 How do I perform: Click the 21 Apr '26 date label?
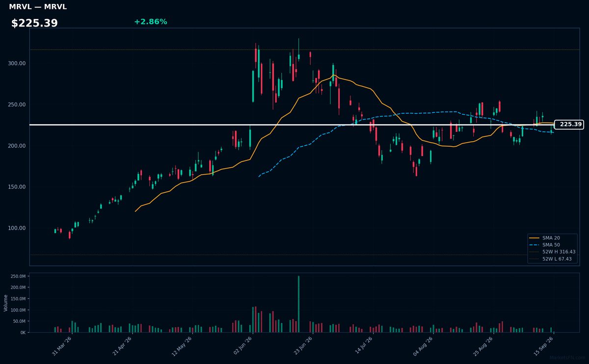(x=122, y=345)
